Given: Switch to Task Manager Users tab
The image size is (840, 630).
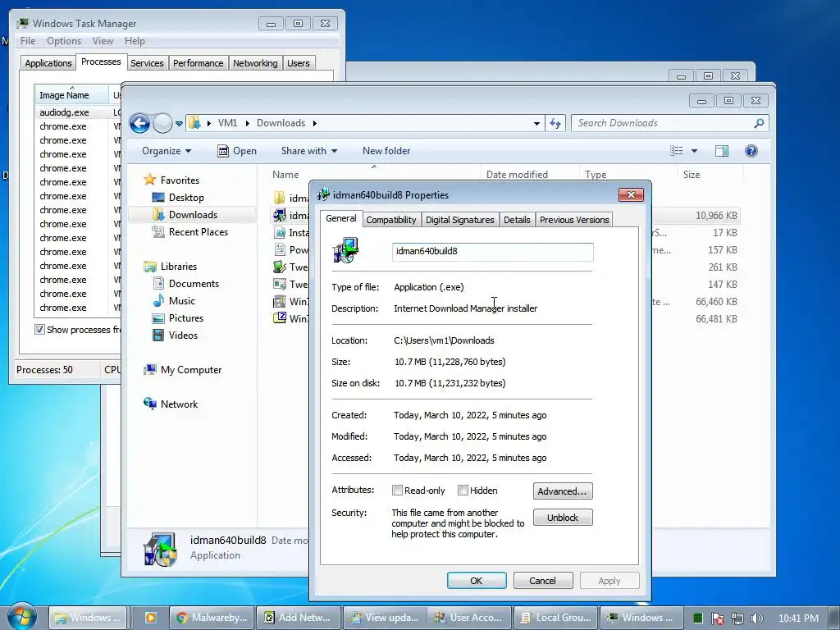Looking at the screenshot, I should click(x=299, y=63).
